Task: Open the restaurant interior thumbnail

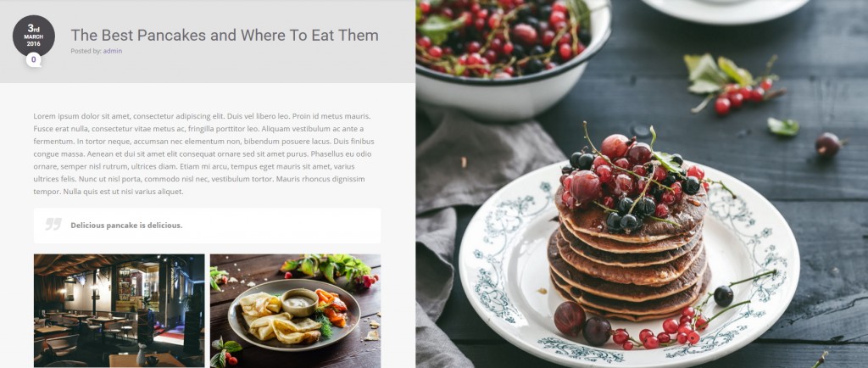Action: 119,310
